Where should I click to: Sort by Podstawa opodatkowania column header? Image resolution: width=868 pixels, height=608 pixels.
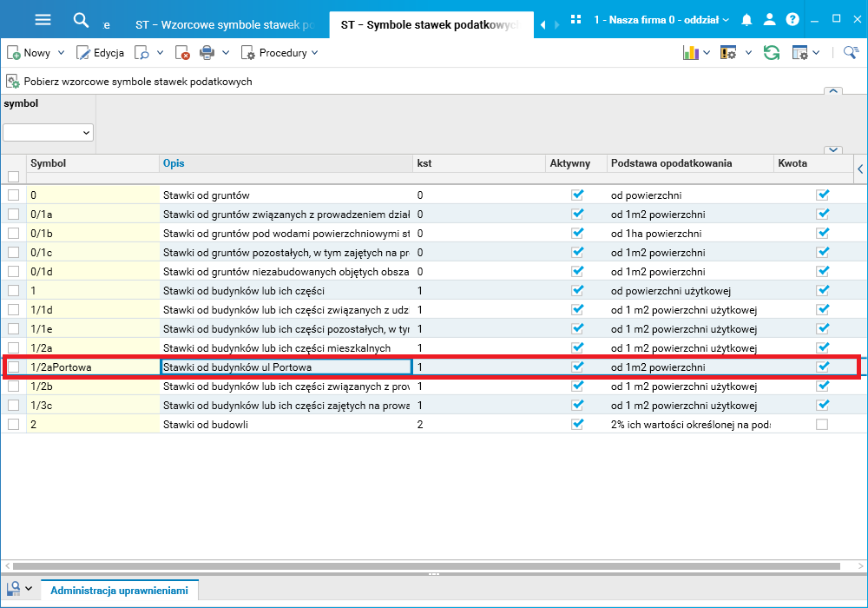click(x=690, y=163)
